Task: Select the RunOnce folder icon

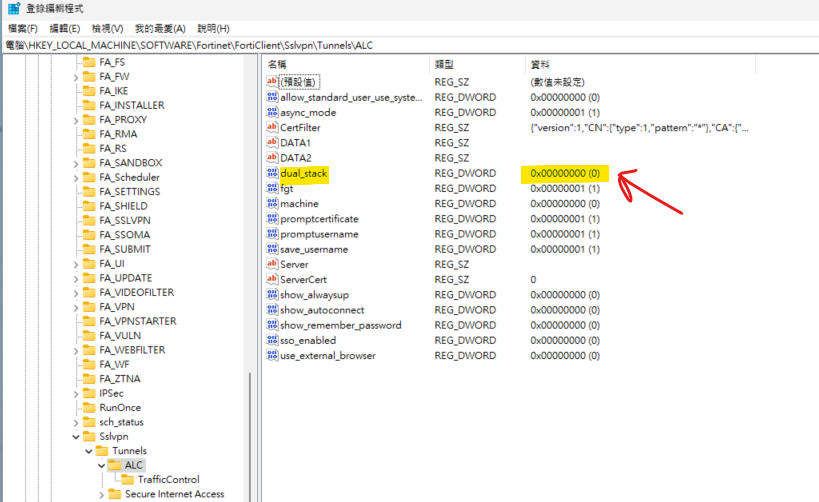Action: click(x=90, y=407)
